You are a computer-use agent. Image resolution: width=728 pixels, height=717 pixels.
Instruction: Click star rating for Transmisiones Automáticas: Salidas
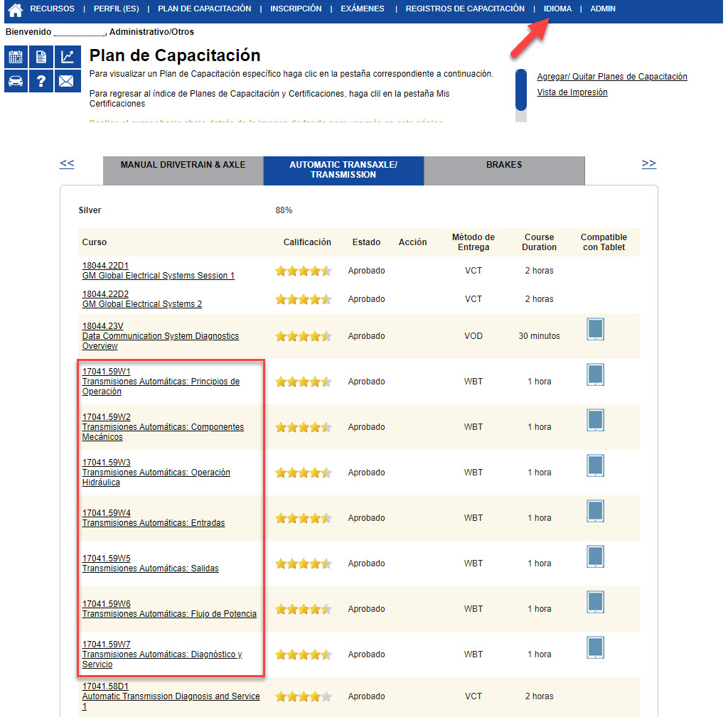tap(303, 564)
